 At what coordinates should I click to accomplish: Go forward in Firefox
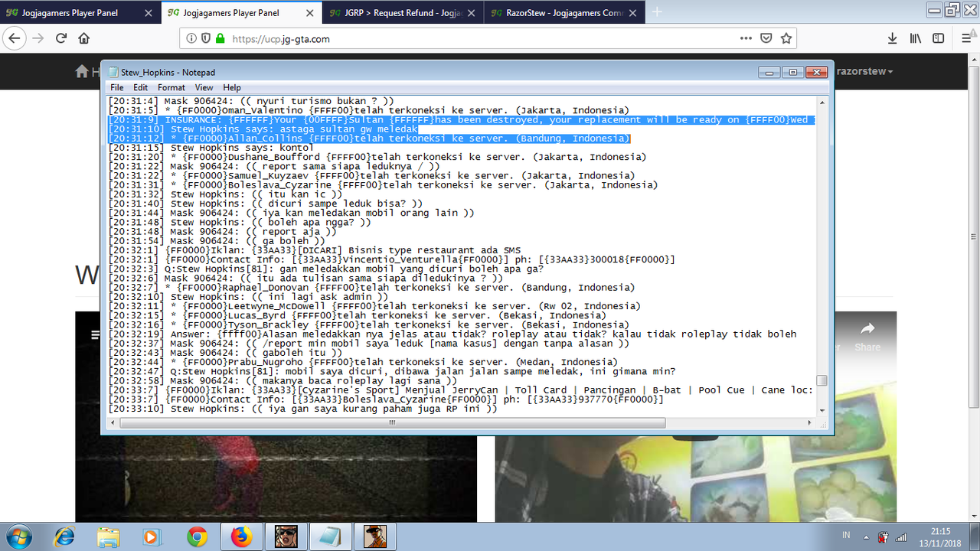(38, 38)
